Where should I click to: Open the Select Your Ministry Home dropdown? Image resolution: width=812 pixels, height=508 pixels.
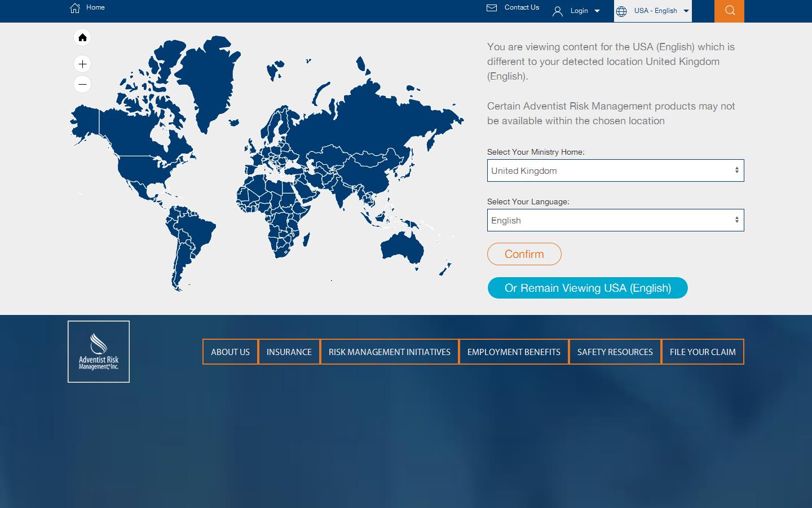(615, 170)
